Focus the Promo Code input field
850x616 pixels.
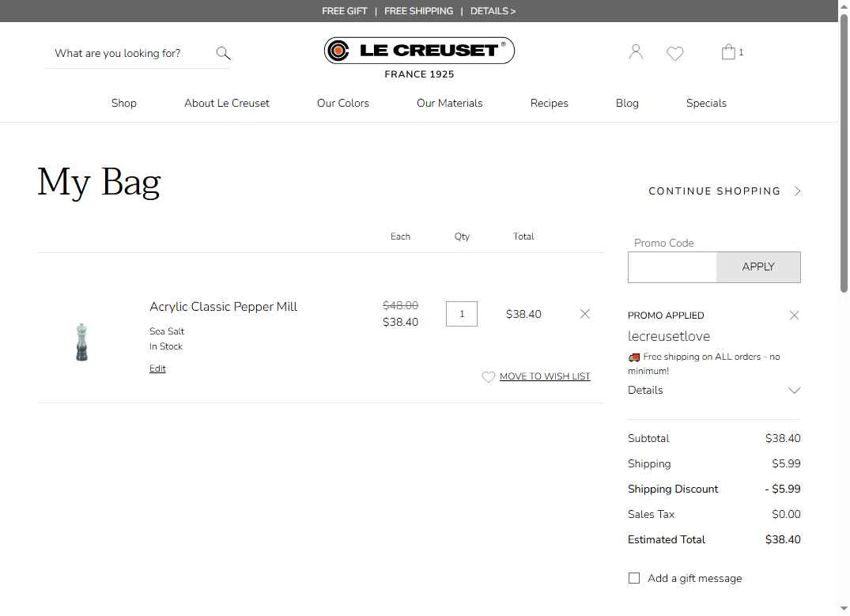(672, 266)
